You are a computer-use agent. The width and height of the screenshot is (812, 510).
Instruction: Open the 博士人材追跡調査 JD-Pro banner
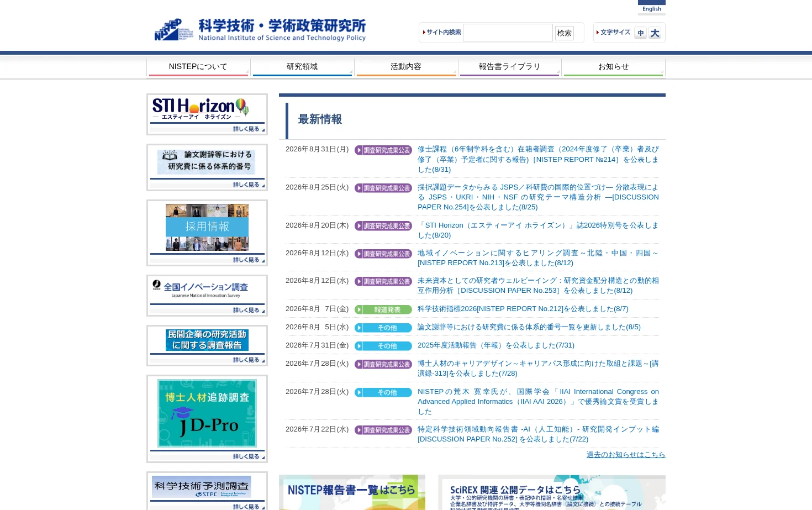[x=207, y=413]
